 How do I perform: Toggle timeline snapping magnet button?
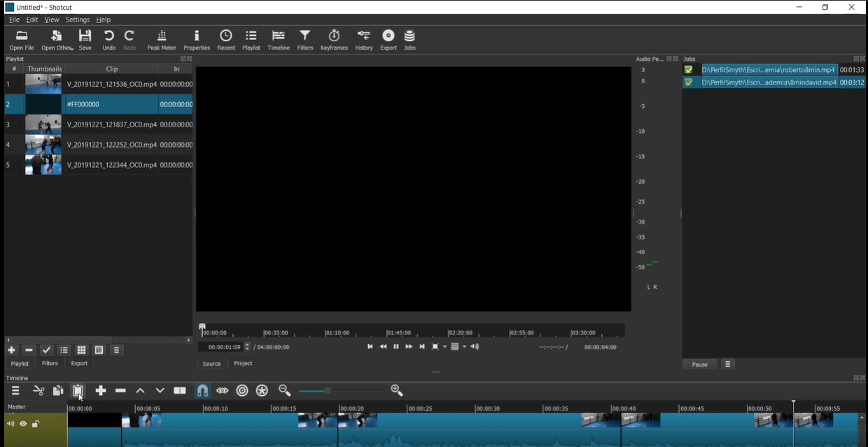[x=202, y=390]
